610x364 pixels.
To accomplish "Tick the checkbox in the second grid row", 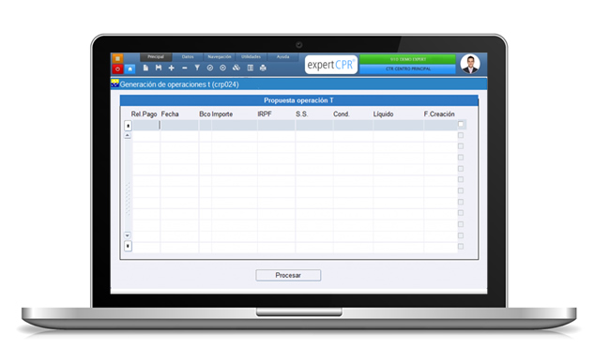I will coord(461,135).
